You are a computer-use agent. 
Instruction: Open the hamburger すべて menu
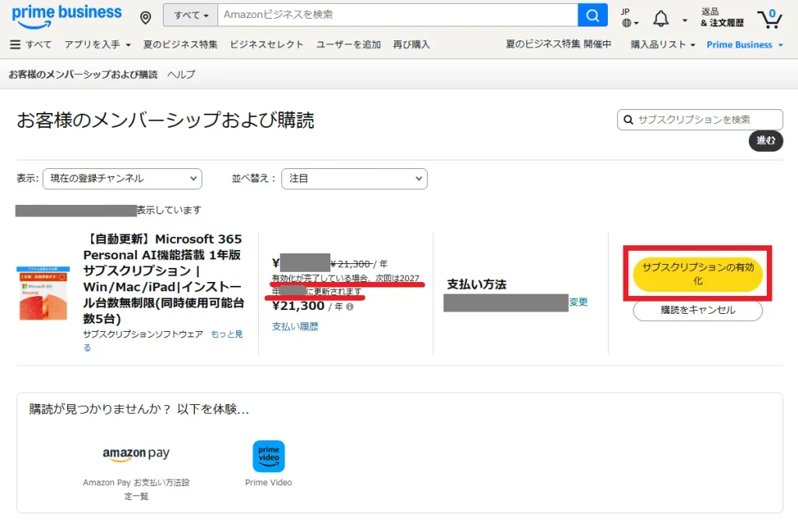coord(30,44)
